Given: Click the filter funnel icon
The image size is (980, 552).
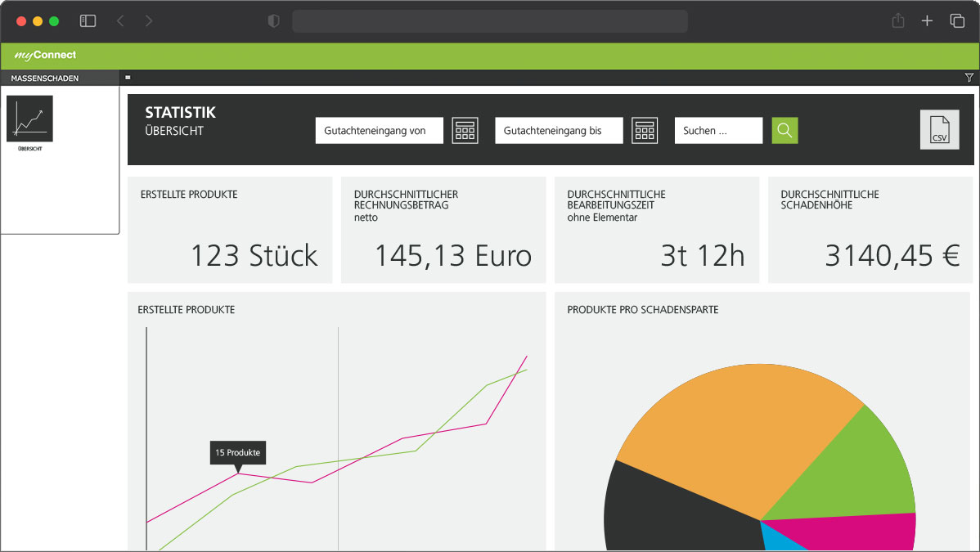Looking at the screenshot, I should pos(969,78).
